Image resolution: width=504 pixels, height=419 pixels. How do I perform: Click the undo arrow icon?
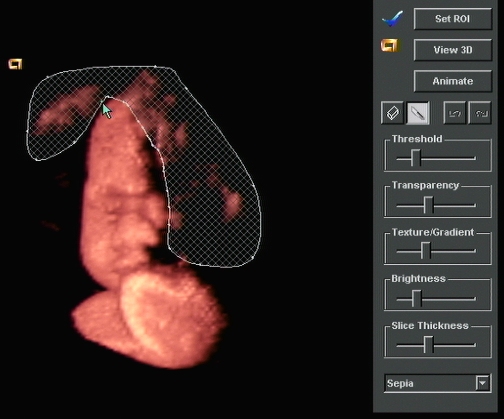pyautogui.click(x=455, y=113)
